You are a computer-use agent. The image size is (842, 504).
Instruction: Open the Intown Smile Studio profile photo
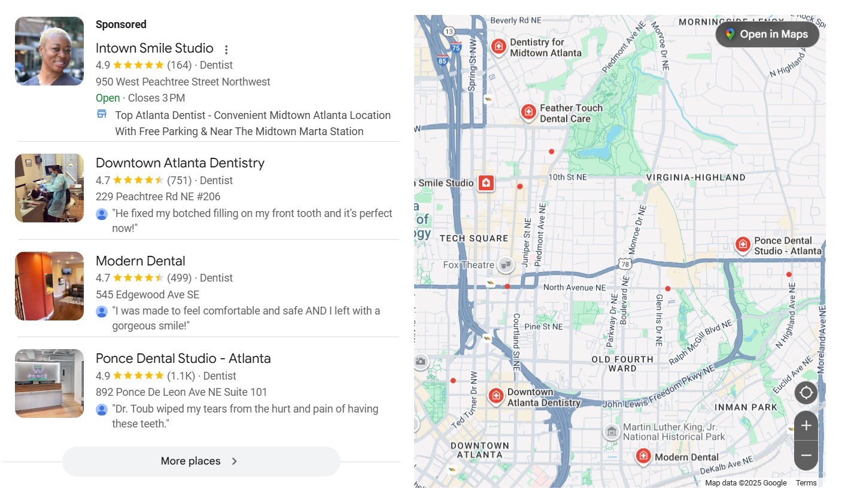coord(49,51)
